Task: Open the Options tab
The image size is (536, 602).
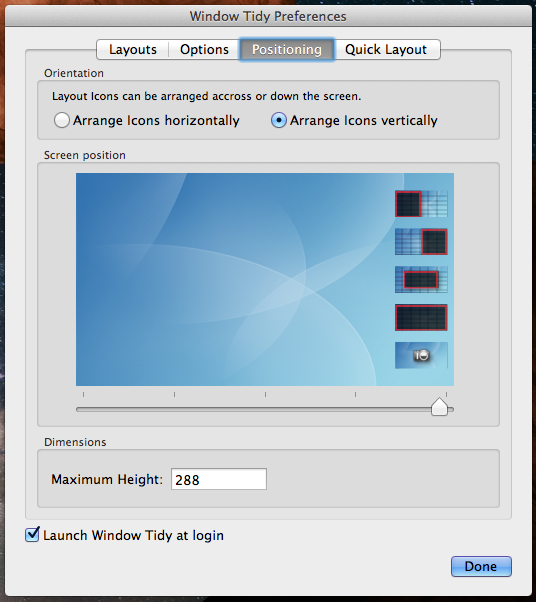Action: pyautogui.click(x=204, y=50)
